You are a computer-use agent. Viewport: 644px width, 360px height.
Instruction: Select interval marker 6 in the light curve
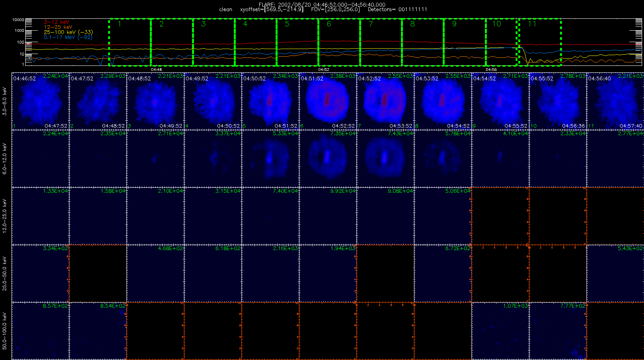(329, 24)
